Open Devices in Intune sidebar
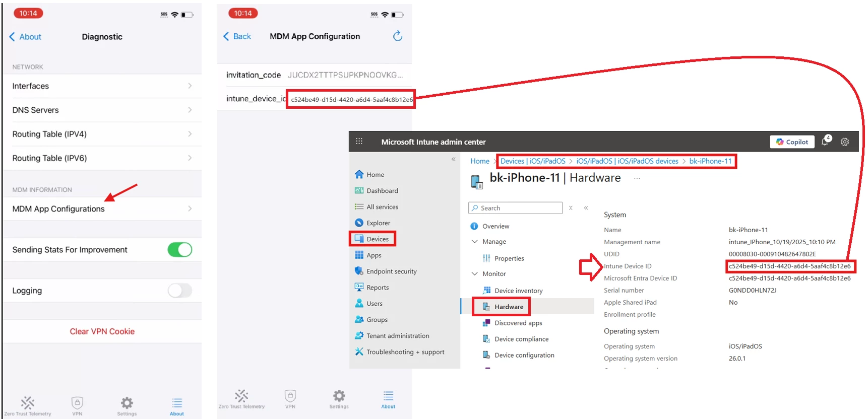 tap(372, 239)
